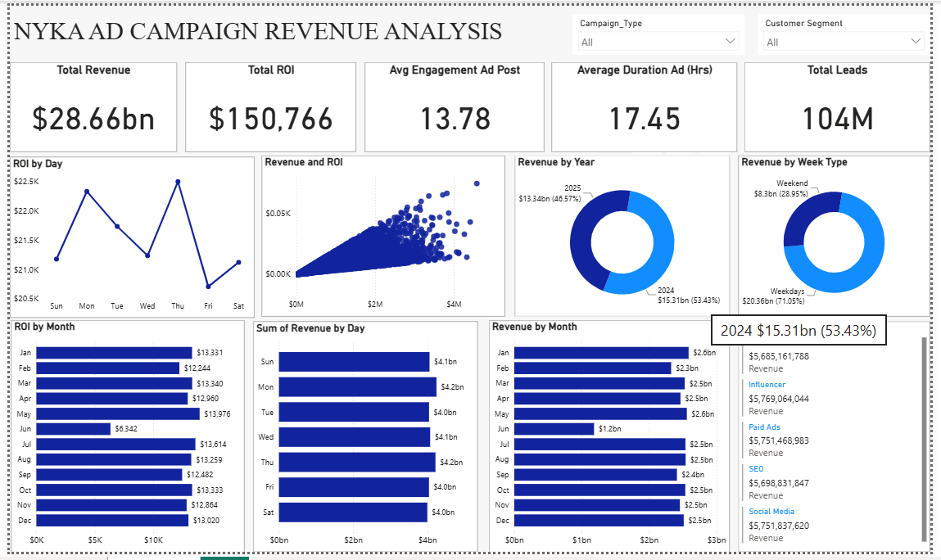This screenshot has width=941, height=560.
Task: Click the 104M total leads value
Action: (x=838, y=118)
